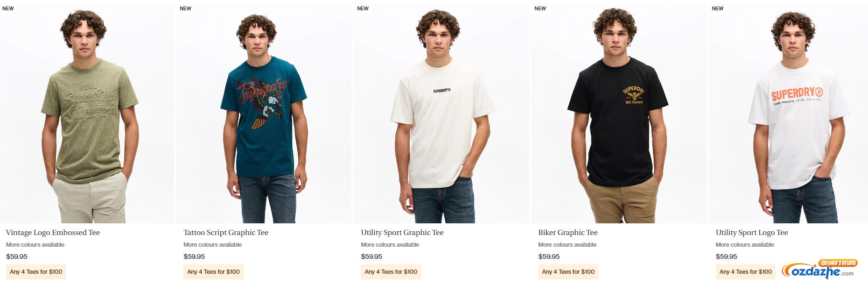Click 'Any 4 Tees for $100' under Vintage Logo Tee
This screenshot has height=285, width=868.
coord(36,272)
